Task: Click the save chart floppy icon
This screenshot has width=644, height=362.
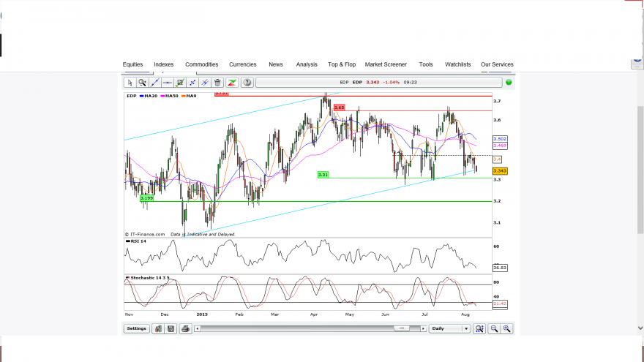Action: point(171,329)
